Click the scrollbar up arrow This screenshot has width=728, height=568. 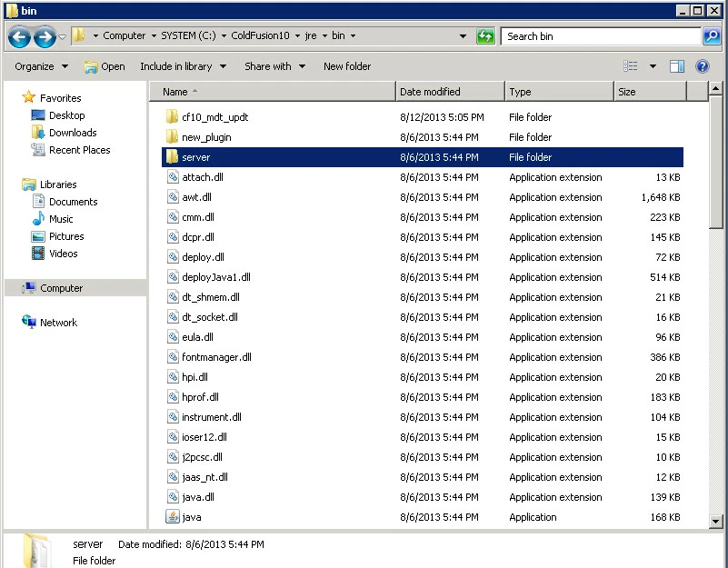pos(715,88)
